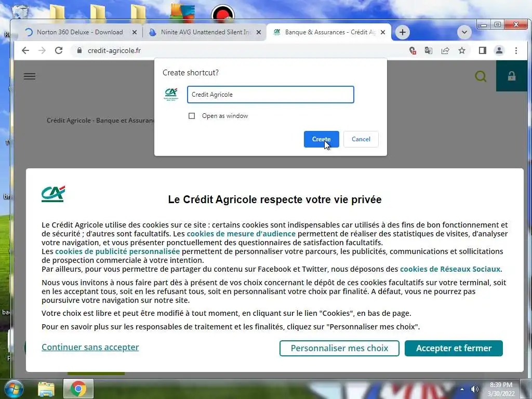
Task: Open cookies de publicité personnalisée link
Action: pos(117,251)
